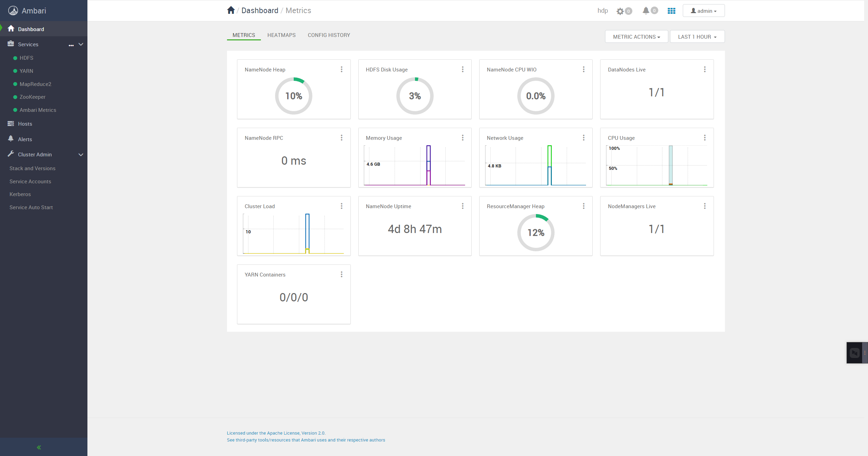Collapse the Cluster Admin section chevron

(x=81, y=155)
